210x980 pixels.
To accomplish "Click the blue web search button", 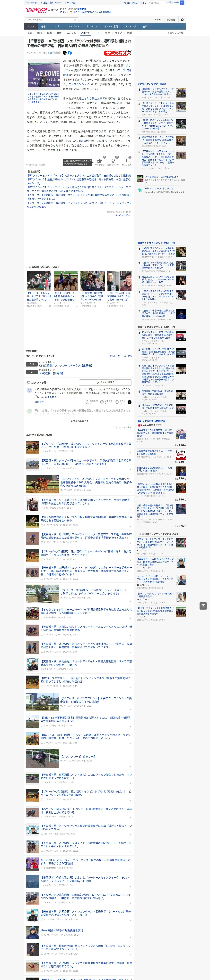I will (x=182, y=3).
